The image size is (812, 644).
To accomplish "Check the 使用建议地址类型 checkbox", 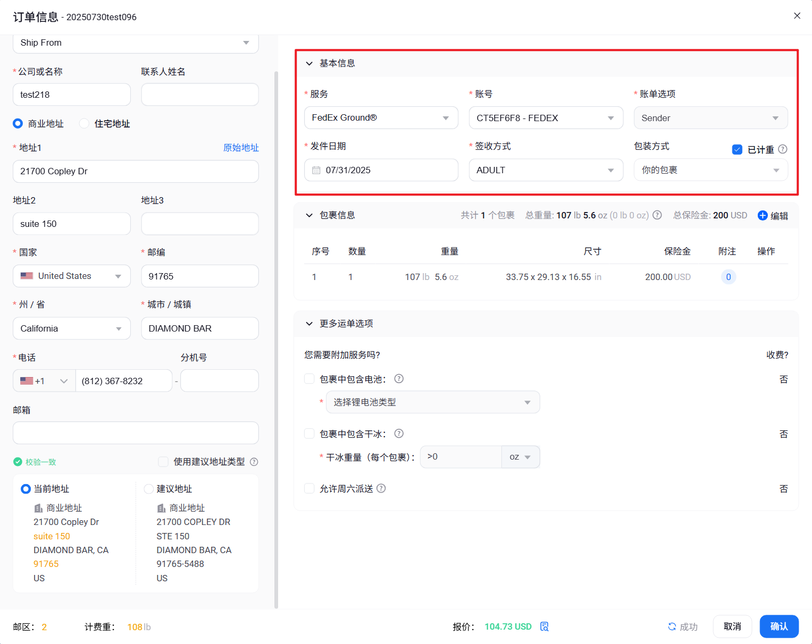I will 164,462.
